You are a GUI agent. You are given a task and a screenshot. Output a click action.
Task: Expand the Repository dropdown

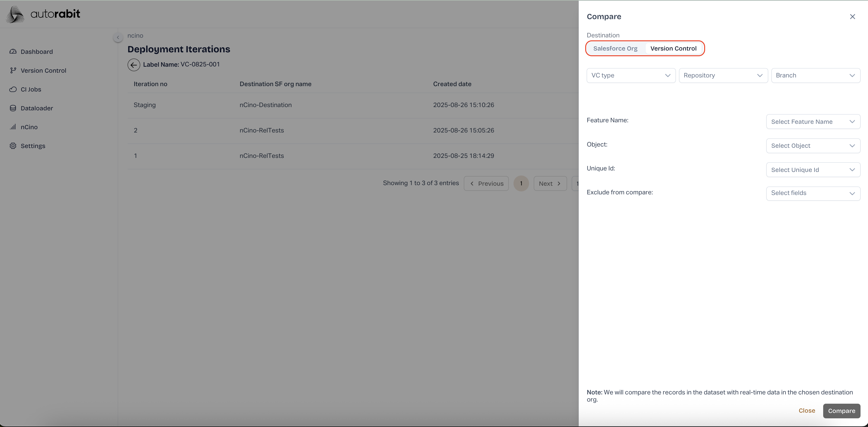723,75
